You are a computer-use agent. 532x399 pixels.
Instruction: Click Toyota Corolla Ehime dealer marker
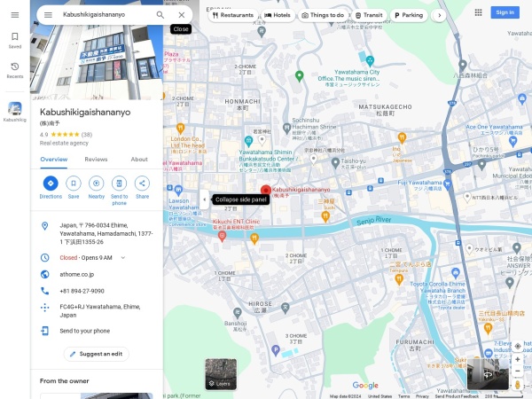[x=456, y=273]
